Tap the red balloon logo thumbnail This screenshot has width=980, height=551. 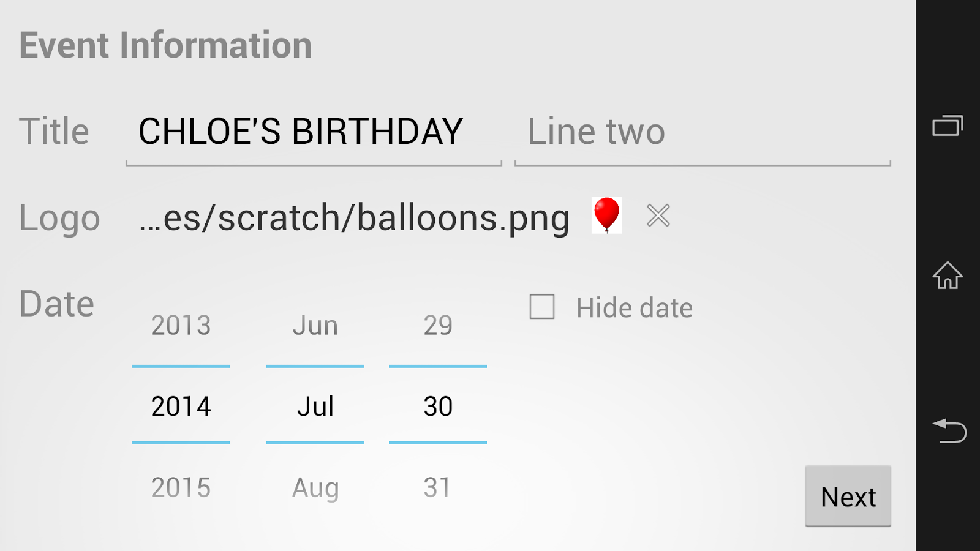(606, 216)
